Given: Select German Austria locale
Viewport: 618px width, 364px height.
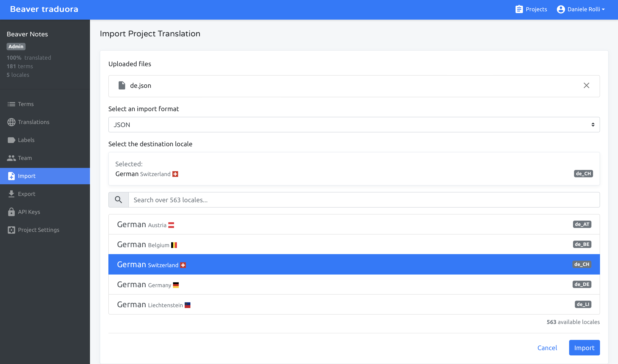Looking at the screenshot, I should [354, 224].
